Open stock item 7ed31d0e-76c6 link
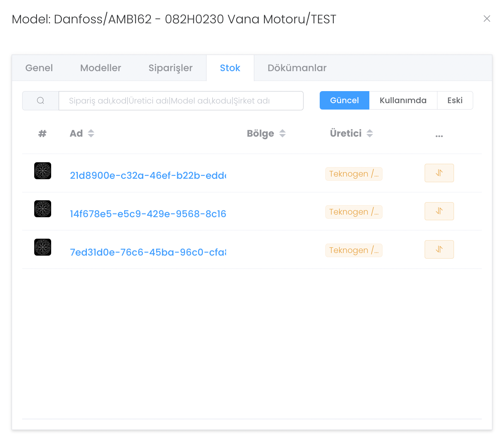The width and height of the screenshot is (504, 448). tap(148, 252)
